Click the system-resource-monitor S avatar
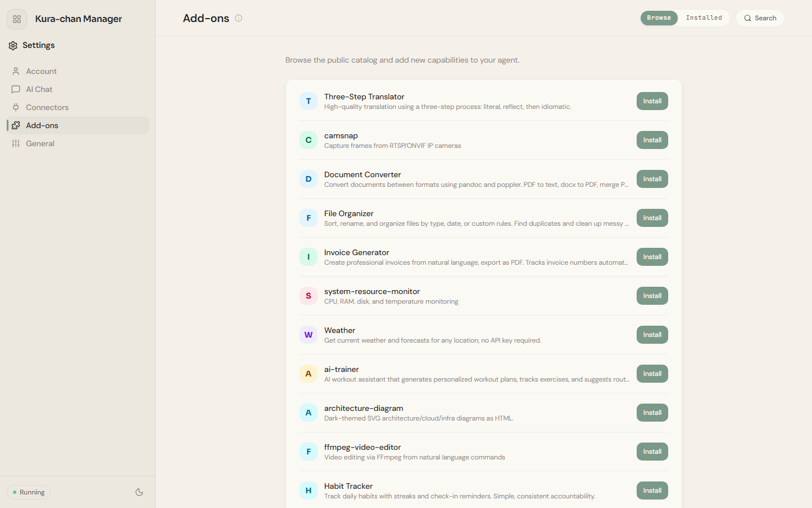The height and width of the screenshot is (508, 812). click(x=308, y=296)
